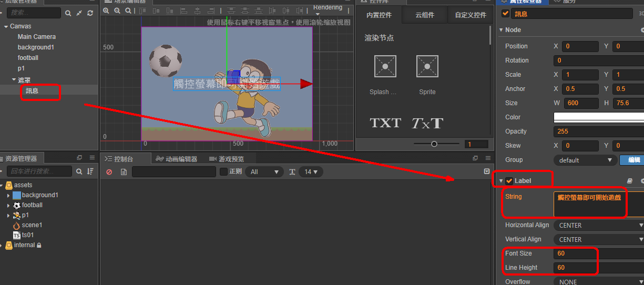Click the assets sort order icon
The image size is (644, 285).
point(90,171)
